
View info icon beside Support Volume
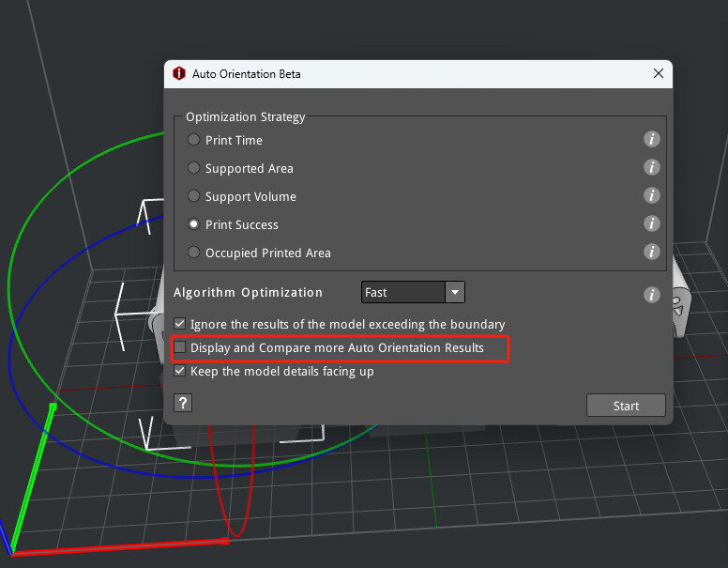(x=651, y=195)
